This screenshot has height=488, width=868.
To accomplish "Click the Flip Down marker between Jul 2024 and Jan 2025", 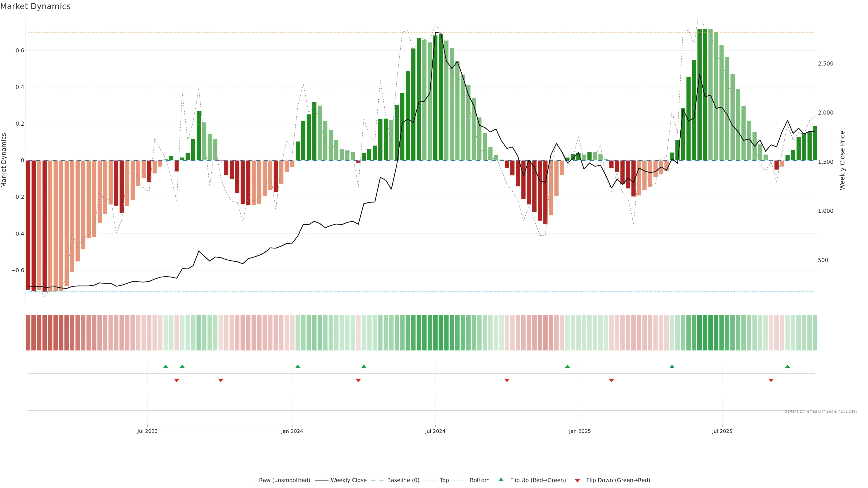I will pyautogui.click(x=507, y=380).
